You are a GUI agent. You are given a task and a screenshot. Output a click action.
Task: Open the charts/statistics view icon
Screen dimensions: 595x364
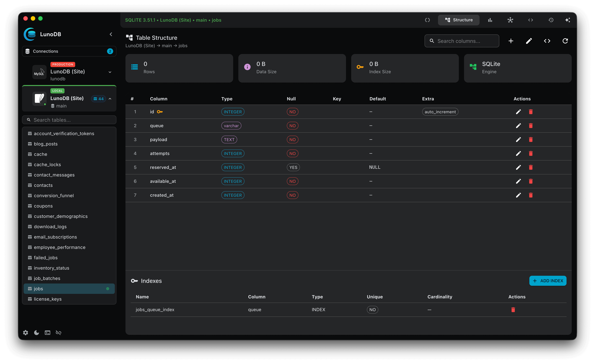(490, 20)
